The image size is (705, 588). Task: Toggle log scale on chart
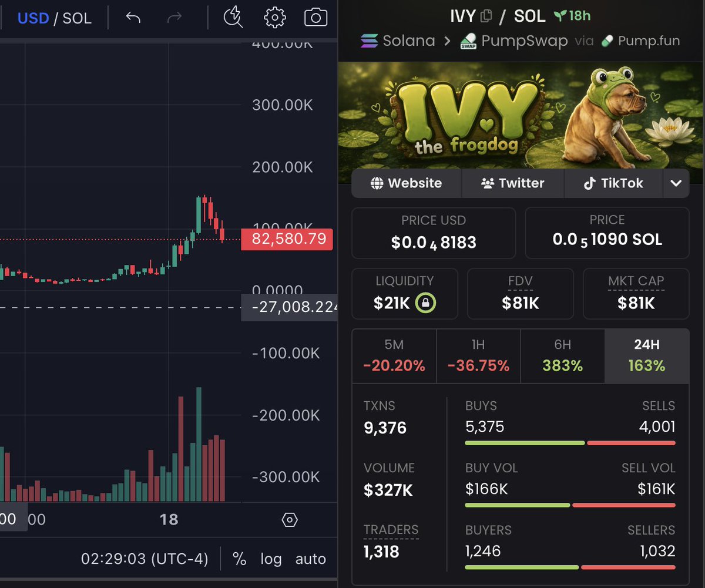pos(271,559)
